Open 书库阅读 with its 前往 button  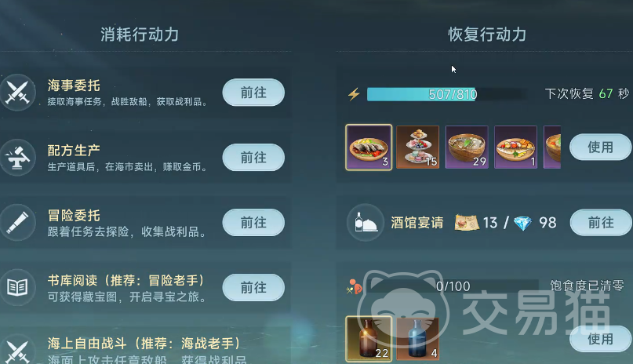(253, 287)
